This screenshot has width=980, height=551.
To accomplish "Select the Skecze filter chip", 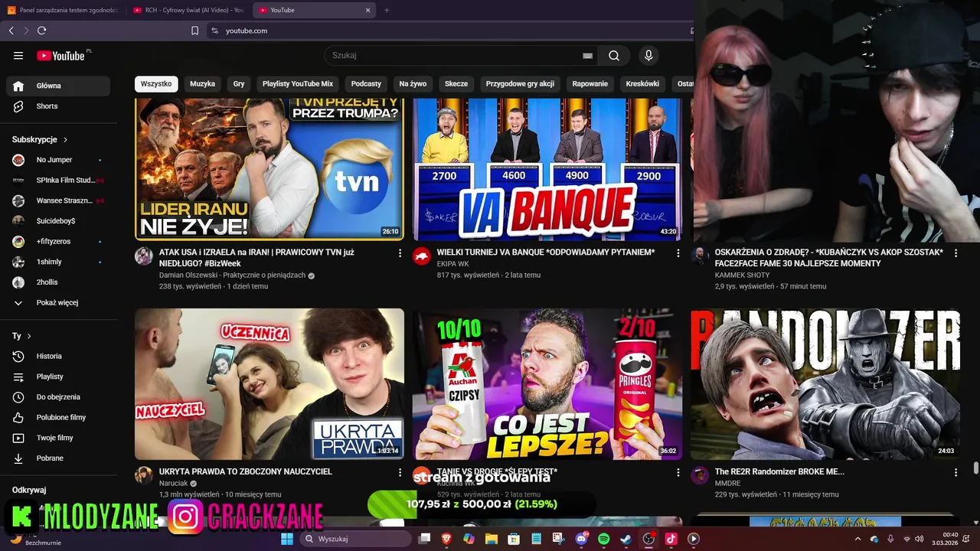I will click(456, 84).
